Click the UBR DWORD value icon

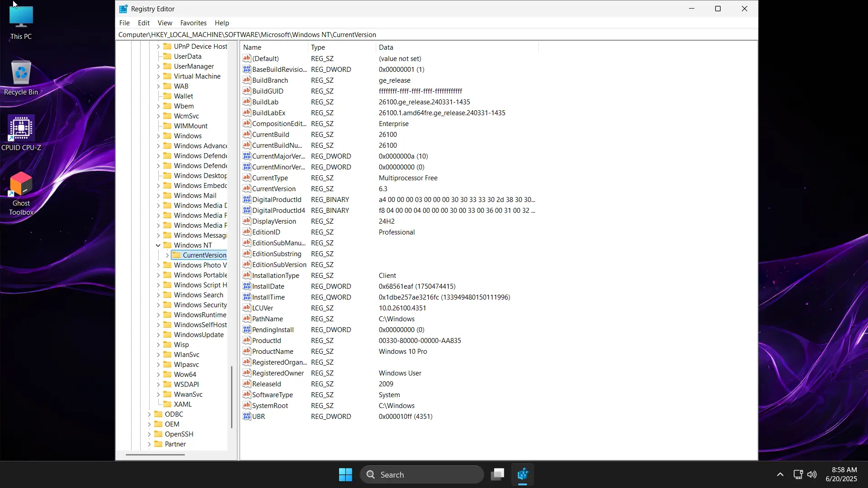pos(246,416)
